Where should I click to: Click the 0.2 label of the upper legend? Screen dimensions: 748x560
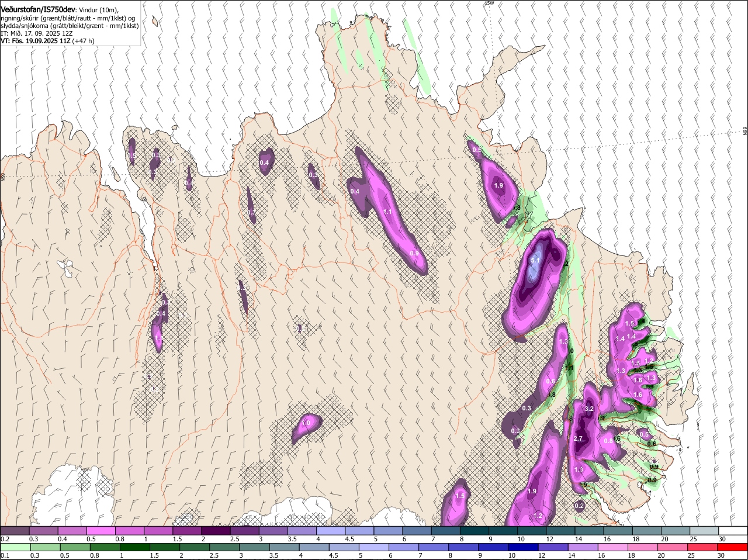pyautogui.click(x=5, y=538)
